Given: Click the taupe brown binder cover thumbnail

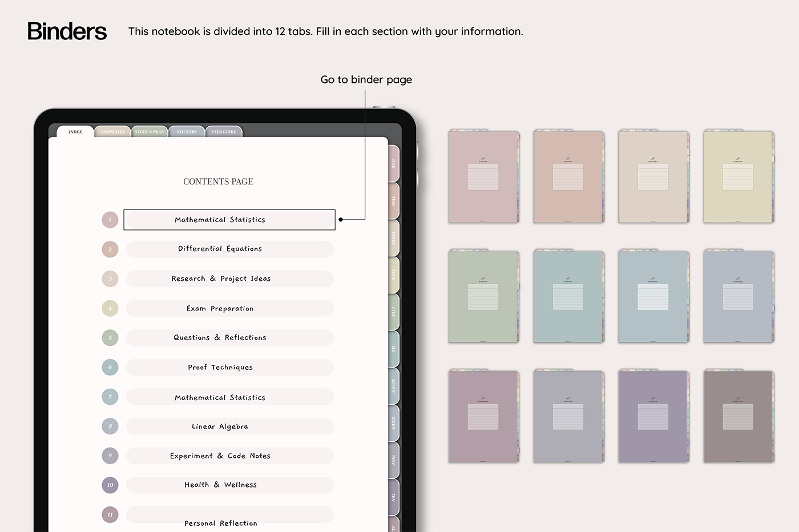Looking at the screenshot, I should (738, 417).
